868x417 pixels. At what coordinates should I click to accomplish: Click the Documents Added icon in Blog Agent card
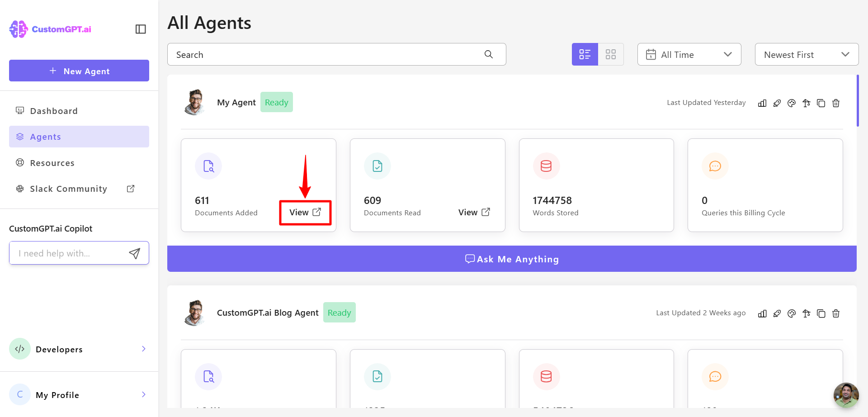click(208, 377)
